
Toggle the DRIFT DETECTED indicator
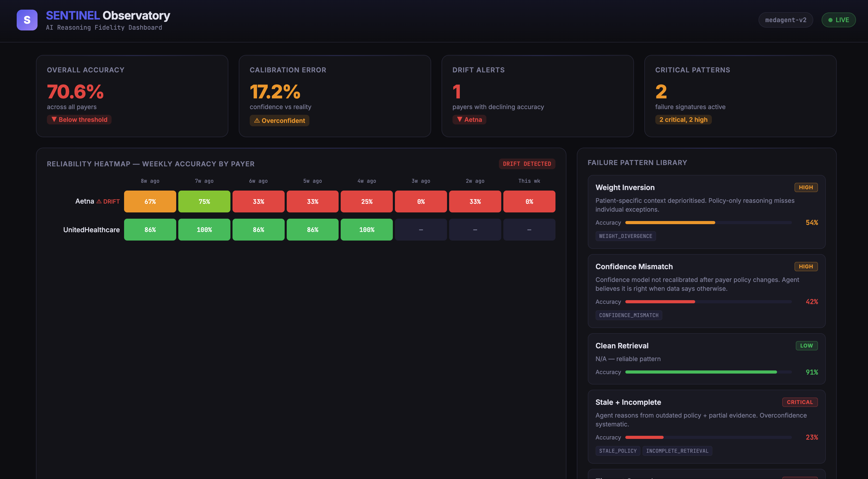527,164
